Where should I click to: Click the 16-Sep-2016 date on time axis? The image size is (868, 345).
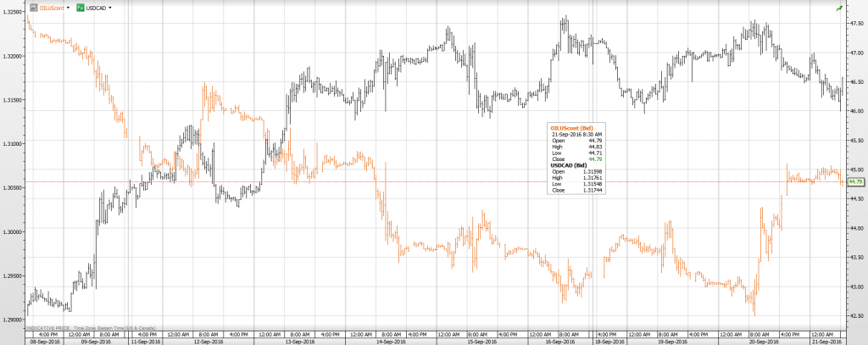coord(559,342)
